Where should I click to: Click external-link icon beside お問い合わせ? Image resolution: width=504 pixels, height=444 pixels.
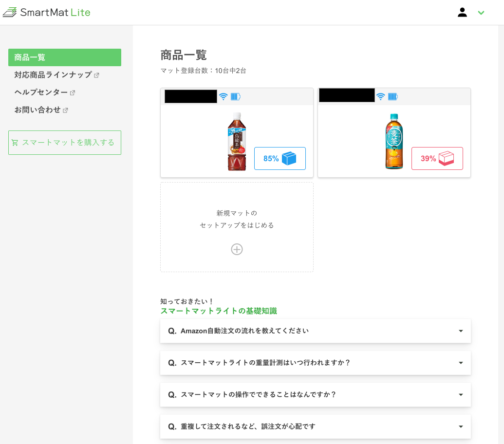(x=65, y=110)
